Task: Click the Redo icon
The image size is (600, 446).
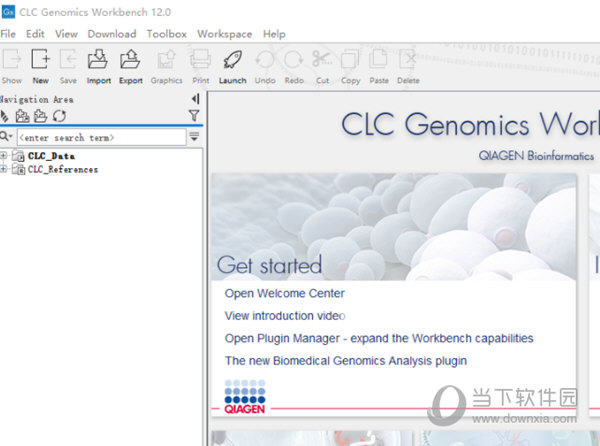Action: click(x=293, y=59)
